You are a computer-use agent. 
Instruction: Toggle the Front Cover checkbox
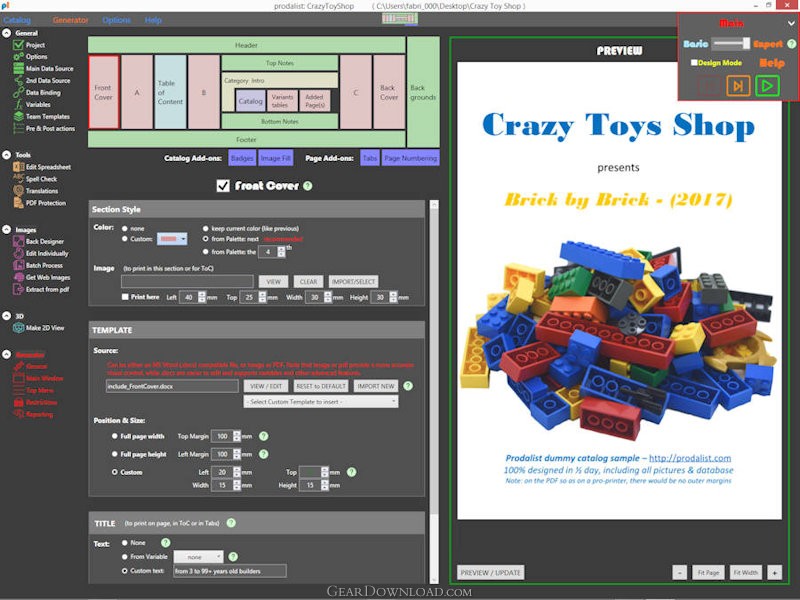tap(223, 186)
